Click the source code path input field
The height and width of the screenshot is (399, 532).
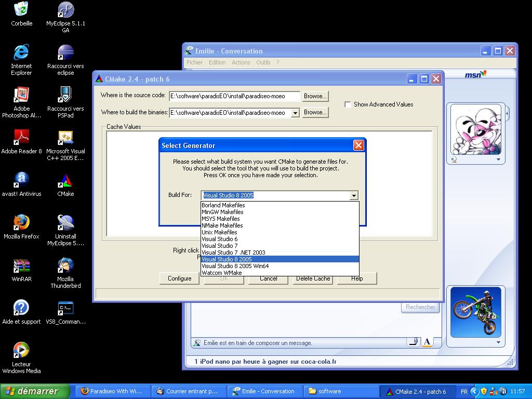[x=234, y=96]
